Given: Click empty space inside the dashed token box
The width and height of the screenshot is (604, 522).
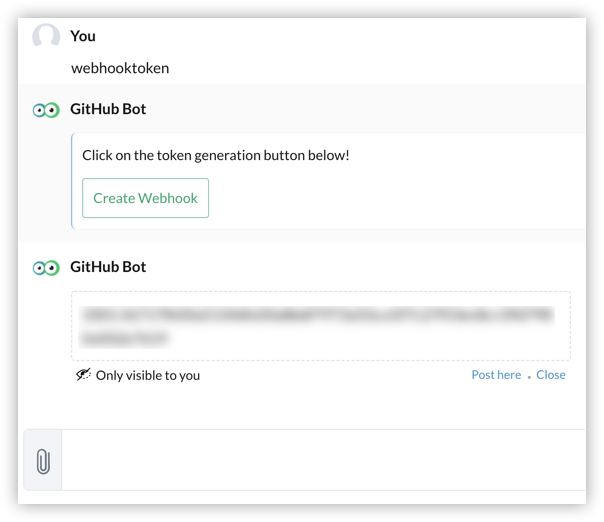Looking at the screenshot, I should tap(400, 343).
